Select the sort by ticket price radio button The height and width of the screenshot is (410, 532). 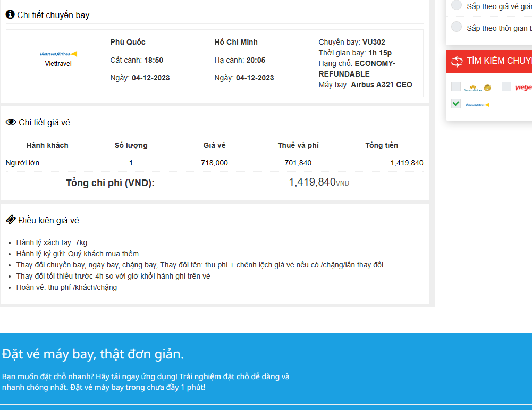[x=457, y=5]
